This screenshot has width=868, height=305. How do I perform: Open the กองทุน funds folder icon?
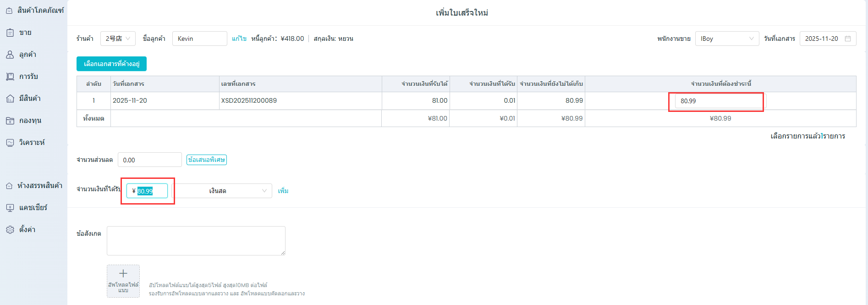coord(10,121)
